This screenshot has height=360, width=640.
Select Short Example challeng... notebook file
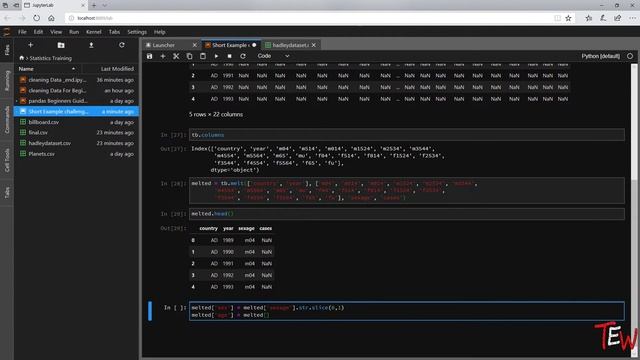coord(76,111)
